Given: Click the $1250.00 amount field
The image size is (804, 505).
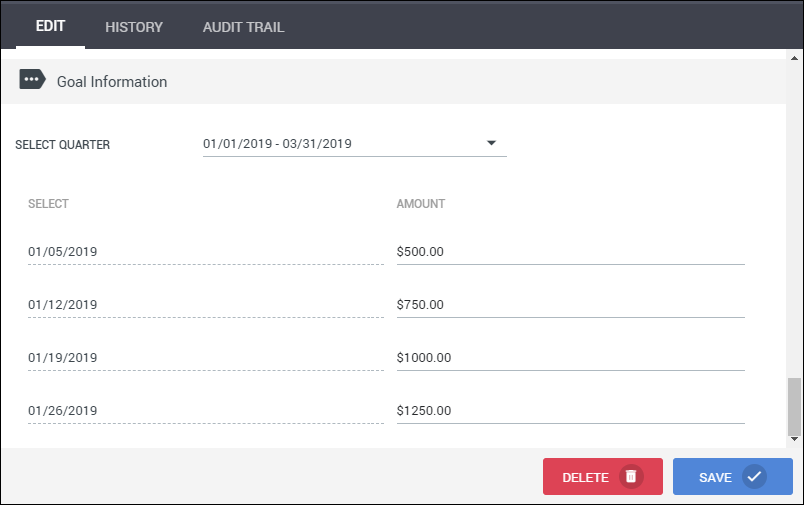Looking at the screenshot, I should (x=570, y=411).
